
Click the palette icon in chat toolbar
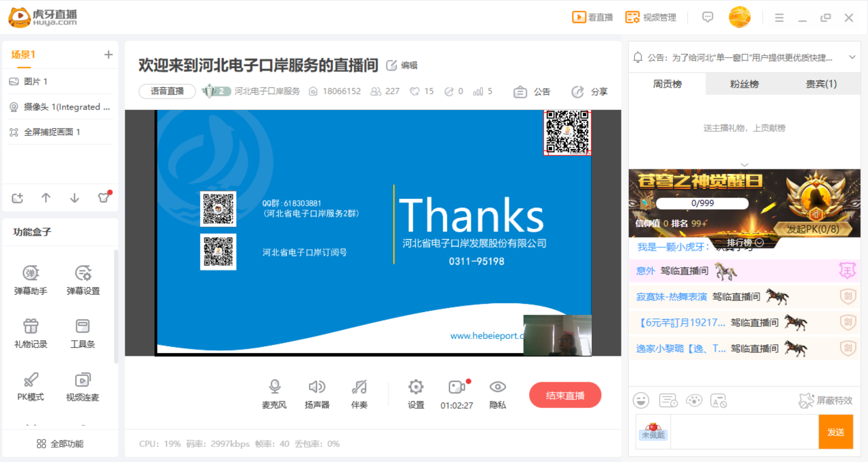pos(694,401)
